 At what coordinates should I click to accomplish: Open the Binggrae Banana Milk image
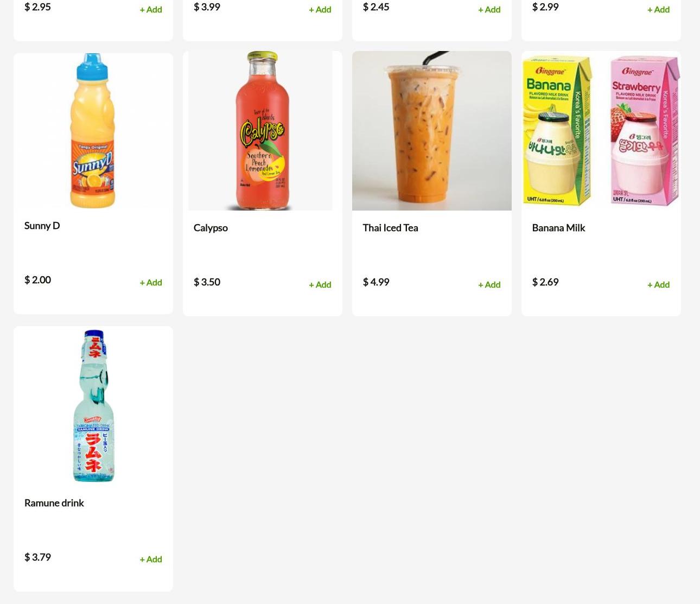(x=601, y=131)
